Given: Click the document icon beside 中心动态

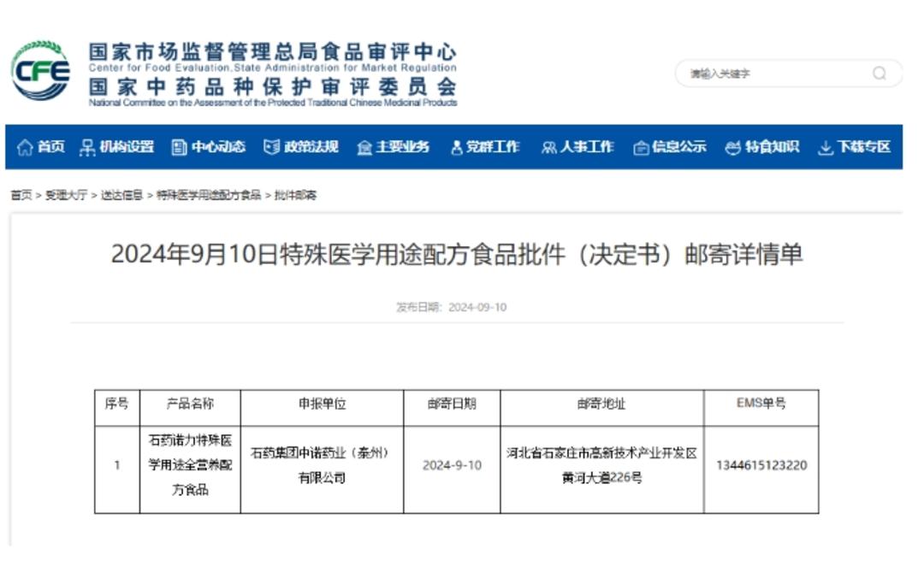Looking at the screenshot, I should coord(179,147).
